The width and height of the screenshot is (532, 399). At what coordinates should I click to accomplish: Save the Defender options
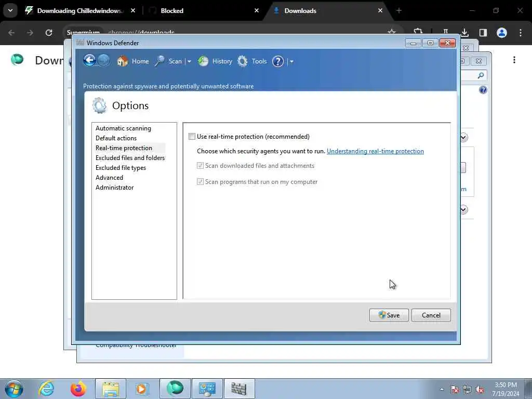pyautogui.click(x=389, y=315)
